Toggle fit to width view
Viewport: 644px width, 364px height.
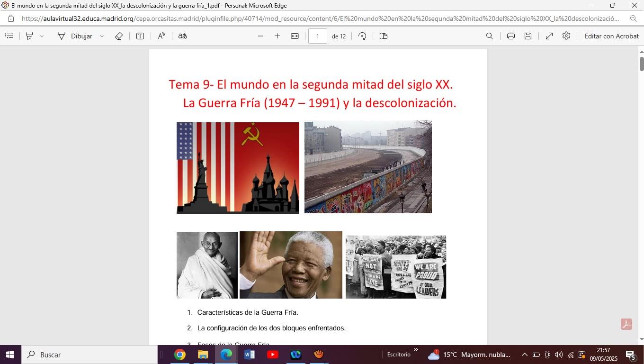(x=295, y=36)
